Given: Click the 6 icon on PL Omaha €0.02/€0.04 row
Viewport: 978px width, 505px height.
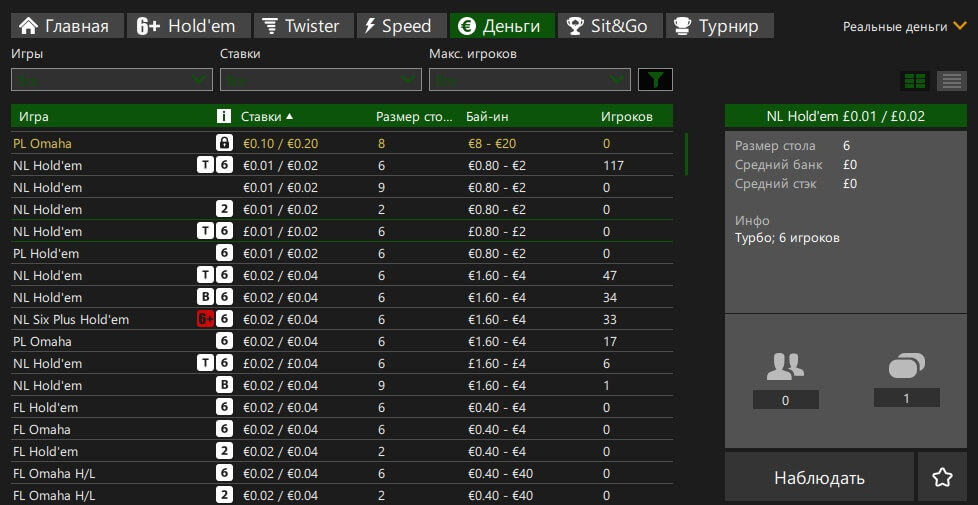Looking at the screenshot, I should (x=224, y=341).
